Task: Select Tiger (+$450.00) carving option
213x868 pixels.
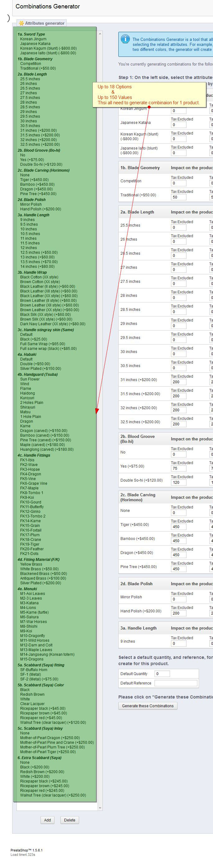Action: (34, 180)
